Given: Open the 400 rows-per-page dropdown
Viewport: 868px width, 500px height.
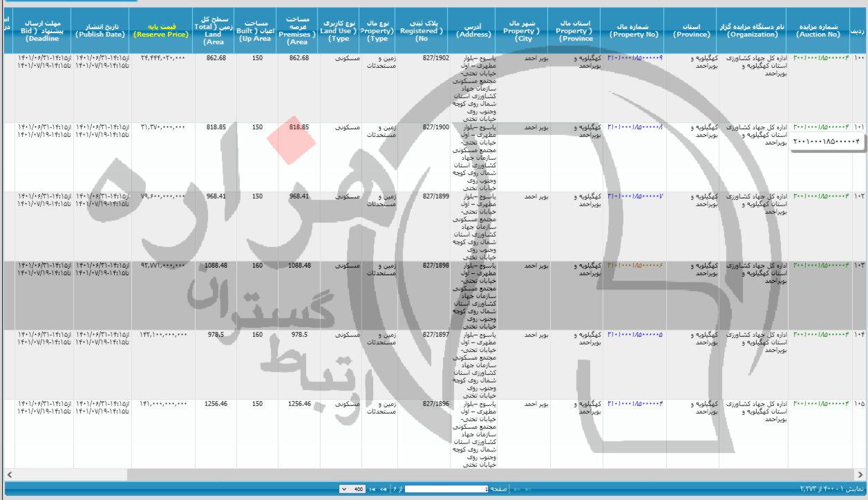Looking at the screenshot, I should pos(352,489).
